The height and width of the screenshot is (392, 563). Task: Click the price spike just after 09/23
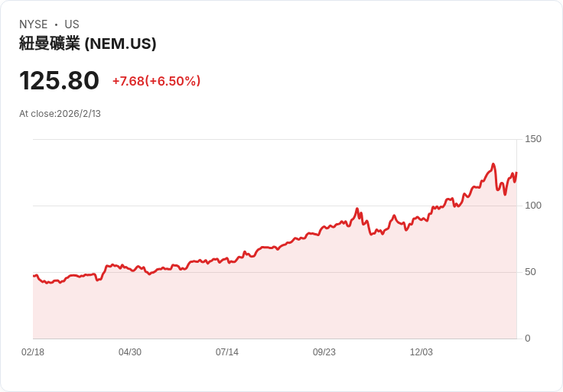357,209
